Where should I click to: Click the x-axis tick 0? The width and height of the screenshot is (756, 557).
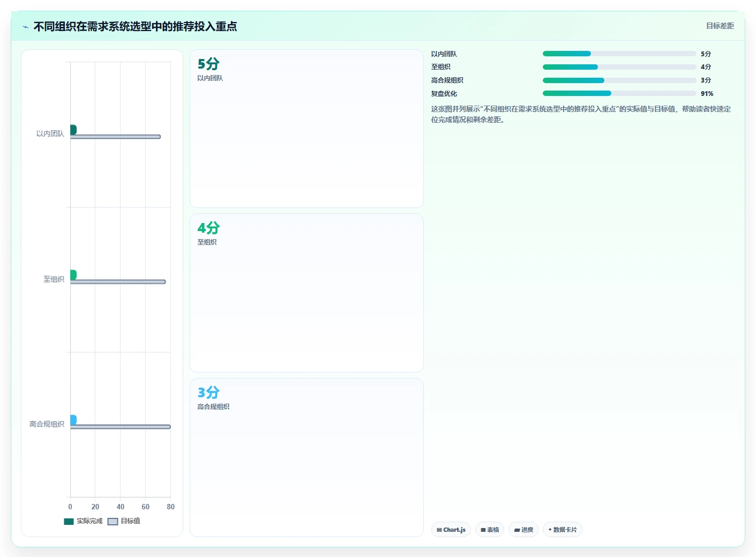tap(70, 507)
